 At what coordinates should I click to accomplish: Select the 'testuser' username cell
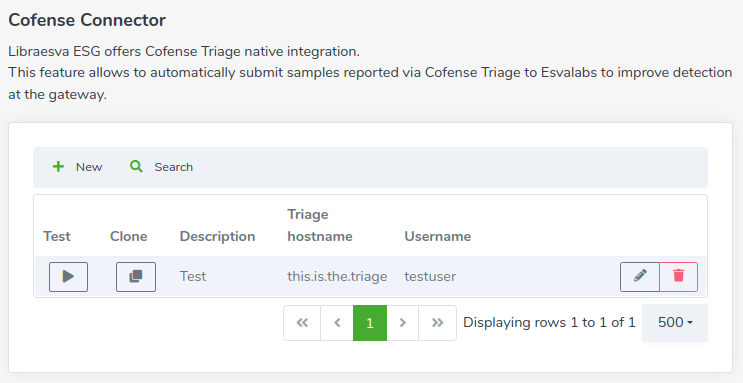click(x=430, y=276)
